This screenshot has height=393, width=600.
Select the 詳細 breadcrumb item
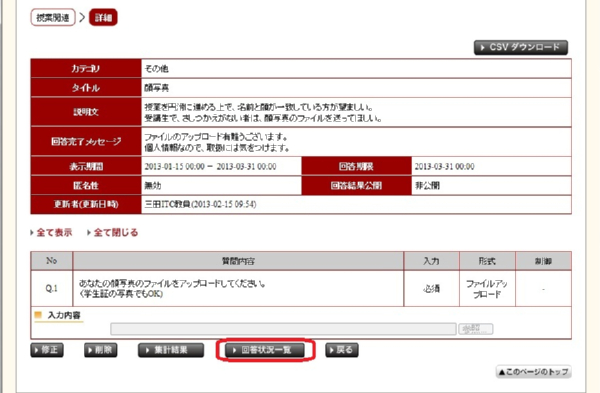point(103,18)
